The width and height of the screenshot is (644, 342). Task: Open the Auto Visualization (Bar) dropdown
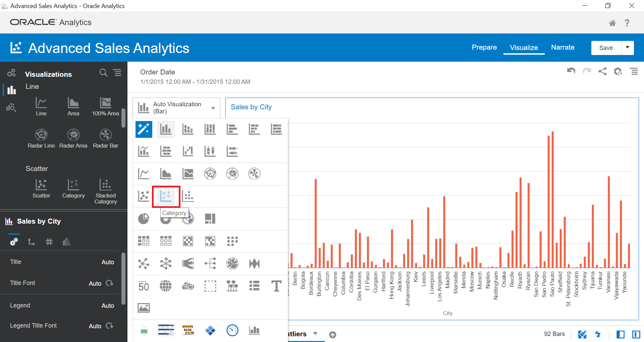[213, 108]
